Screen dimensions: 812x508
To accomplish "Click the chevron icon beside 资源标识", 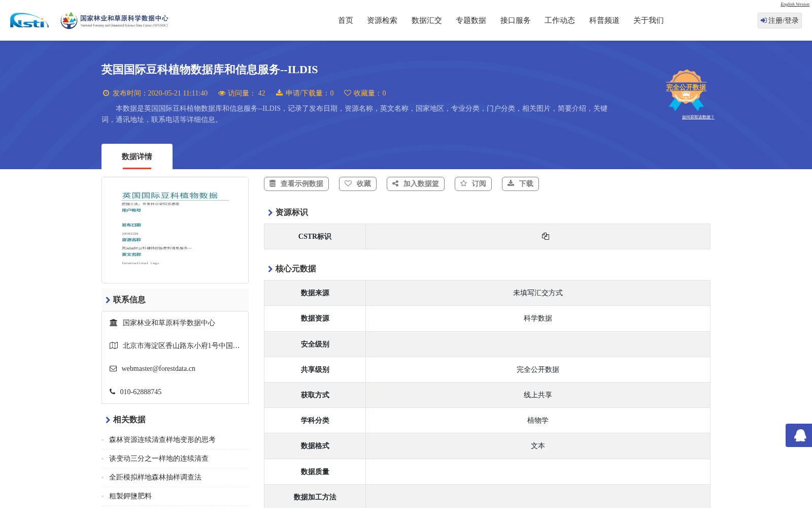I will click(x=270, y=213).
